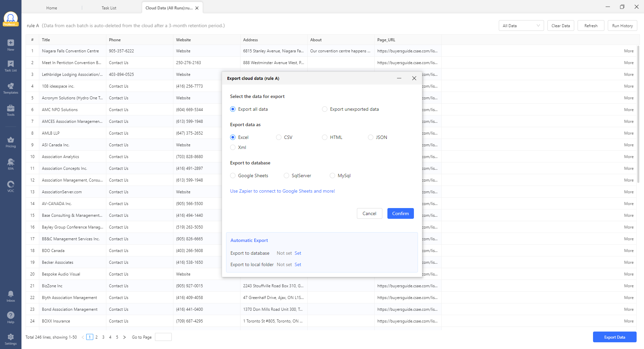The width and height of the screenshot is (644, 349).
Task: Click the table's vertical scrollbar
Action: 638,114
